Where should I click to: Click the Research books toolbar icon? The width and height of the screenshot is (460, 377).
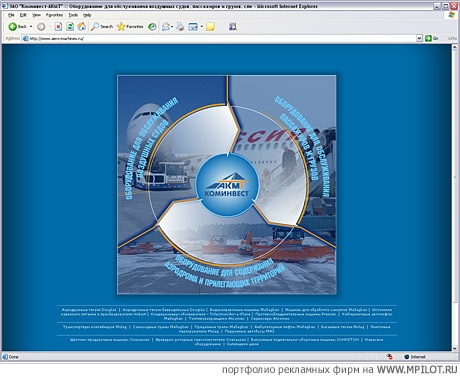(233, 26)
